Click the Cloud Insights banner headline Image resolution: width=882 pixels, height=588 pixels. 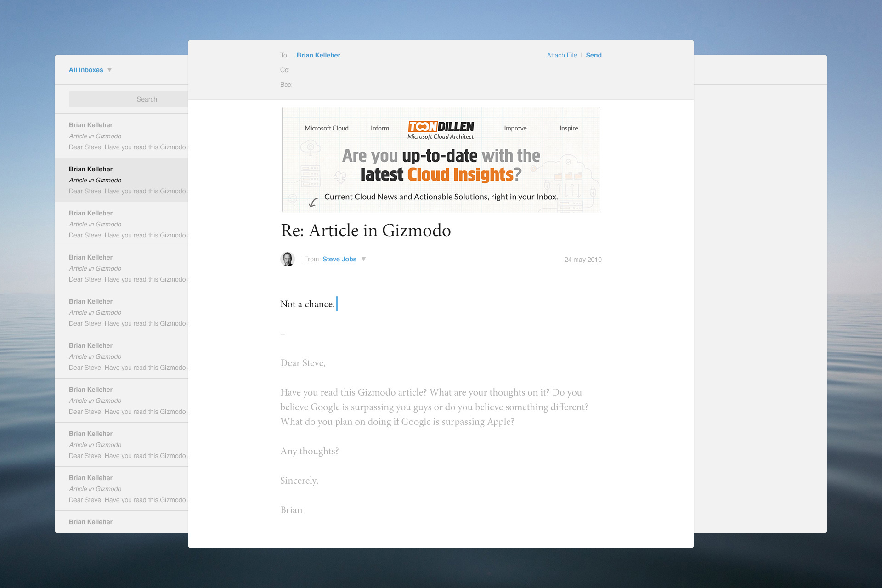tap(441, 165)
